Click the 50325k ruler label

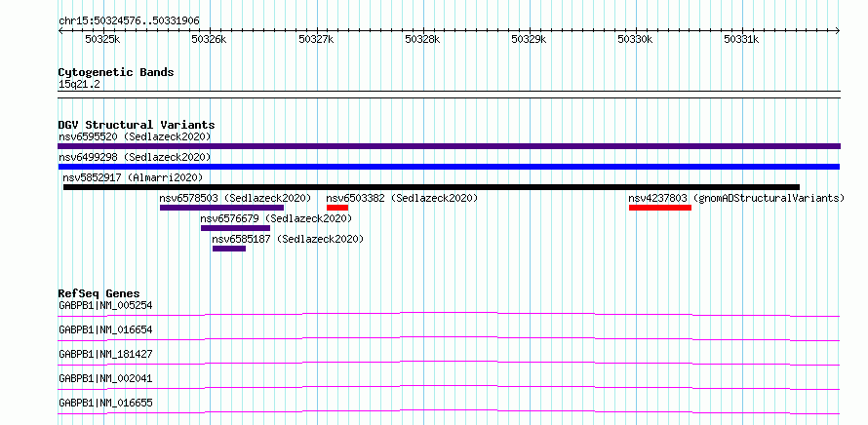tap(102, 40)
